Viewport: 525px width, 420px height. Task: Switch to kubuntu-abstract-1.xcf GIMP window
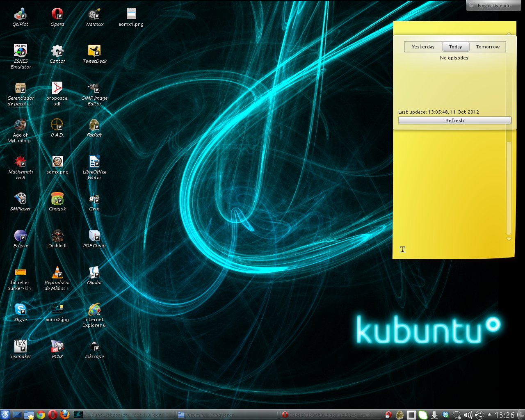(x=123, y=415)
